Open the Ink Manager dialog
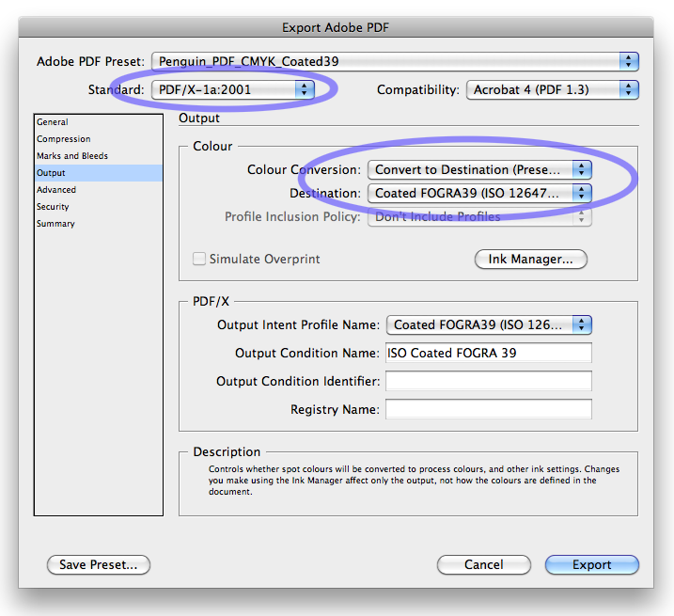 click(531, 259)
